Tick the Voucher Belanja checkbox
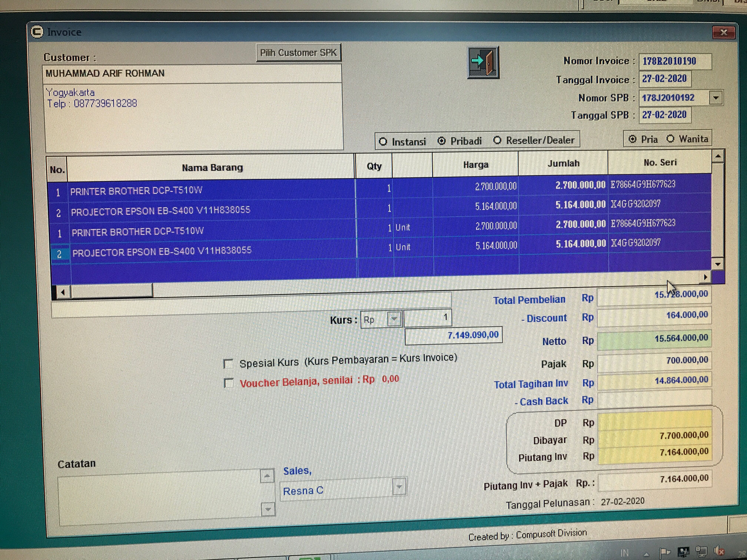The width and height of the screenshot is (747, 560). [229, 383]
